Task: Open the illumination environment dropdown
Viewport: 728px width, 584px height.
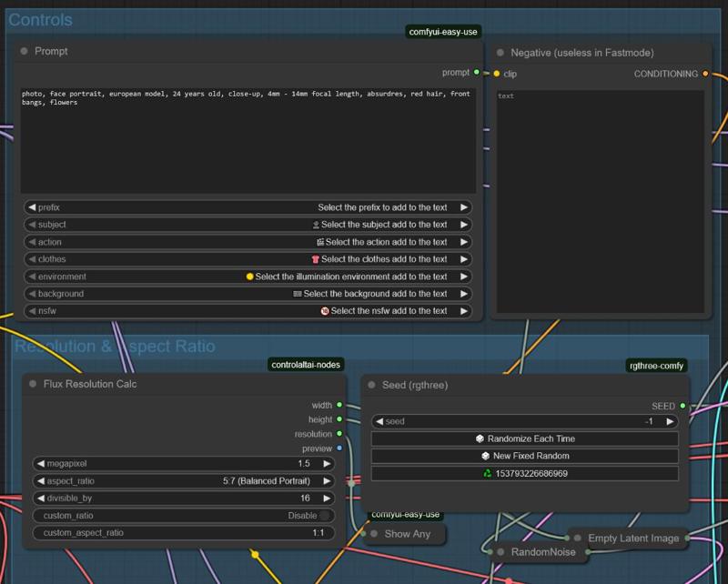Action: [x=248, y=277]
